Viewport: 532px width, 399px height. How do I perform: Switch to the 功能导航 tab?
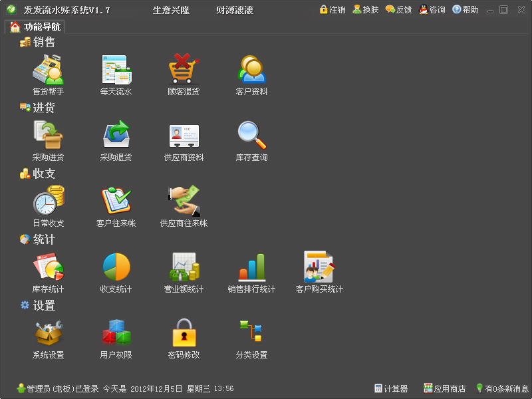pos(35,27)
